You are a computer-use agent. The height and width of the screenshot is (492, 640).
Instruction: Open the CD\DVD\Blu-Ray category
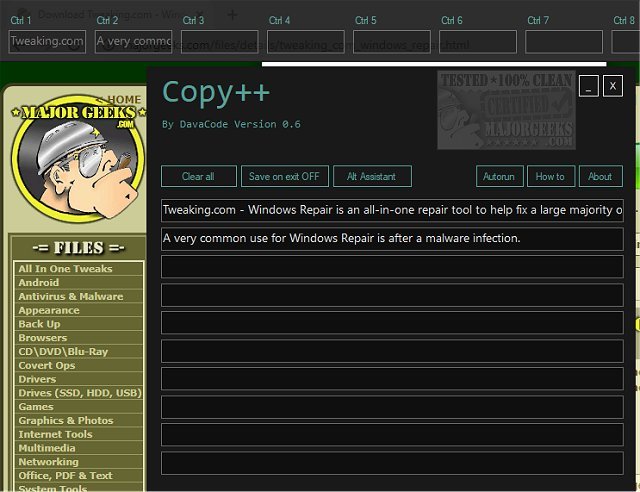(x=78, y=352)
